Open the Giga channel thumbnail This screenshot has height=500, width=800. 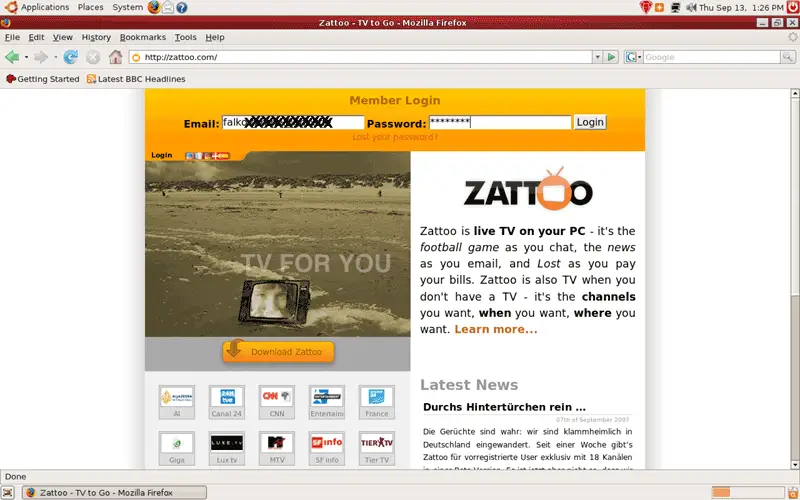(x=177, y=448)
